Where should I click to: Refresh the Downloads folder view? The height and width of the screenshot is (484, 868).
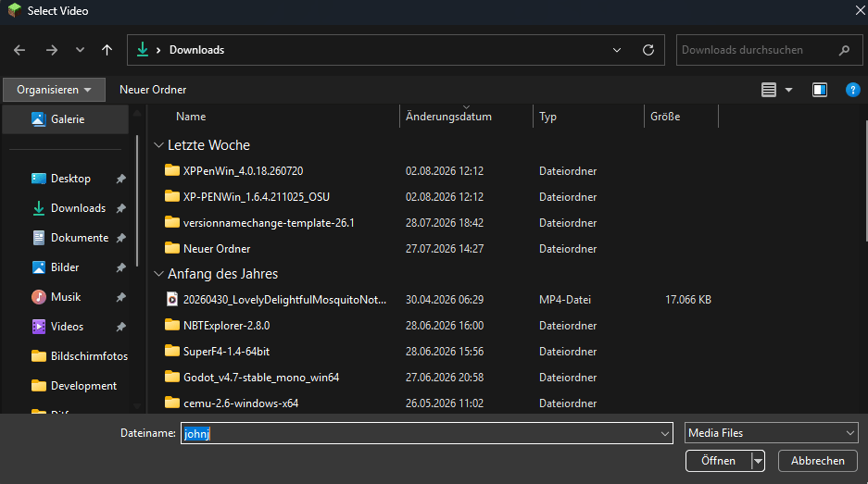[648, 50]
